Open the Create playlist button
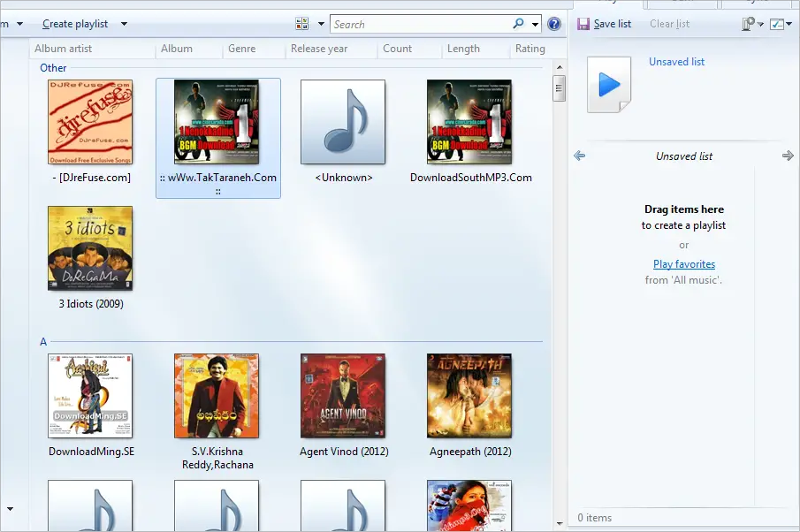The width and height of the screenshot is (800, 532). 75,24
